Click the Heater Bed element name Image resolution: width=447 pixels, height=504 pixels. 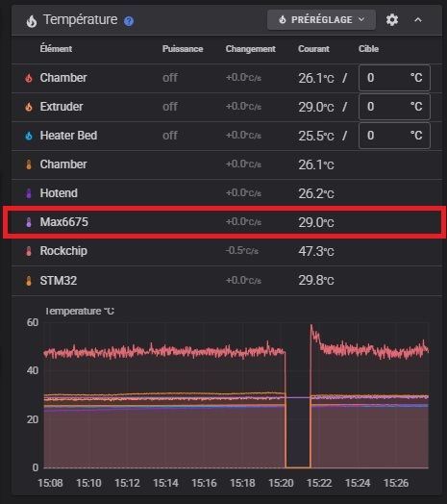[x=68, y=136]
